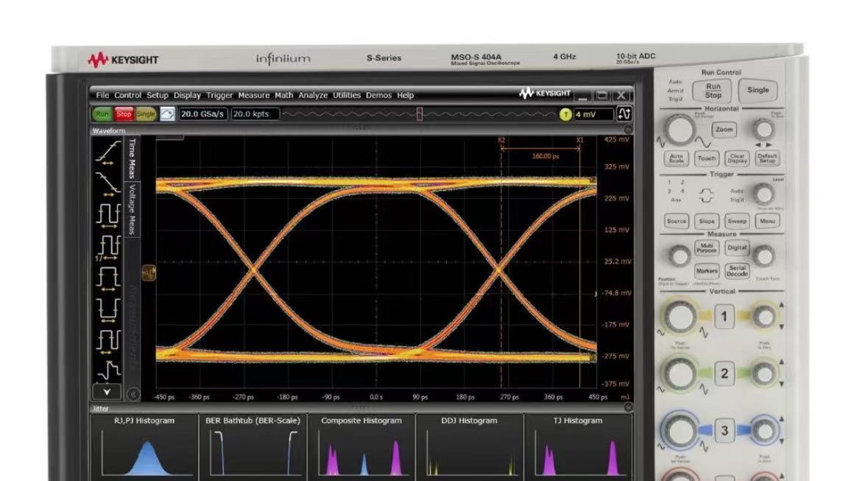Open the Help menu
This screenshot has width=868, height=481.
tap(405, 95)
